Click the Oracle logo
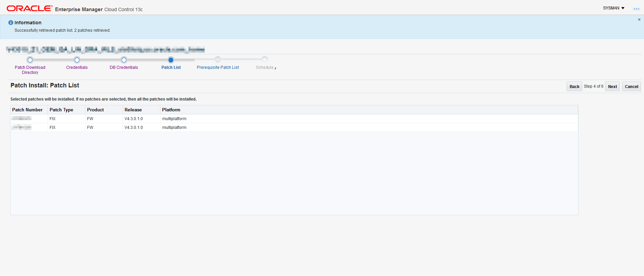The height and width of the screenshot is (276, 644). (x=29, y=8)
